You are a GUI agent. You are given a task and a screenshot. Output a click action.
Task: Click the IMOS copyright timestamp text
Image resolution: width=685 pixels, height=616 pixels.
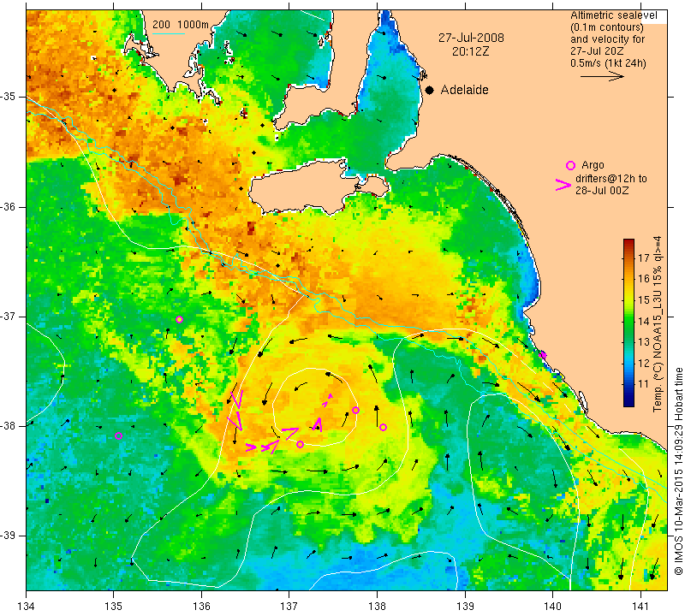point(678,471)
